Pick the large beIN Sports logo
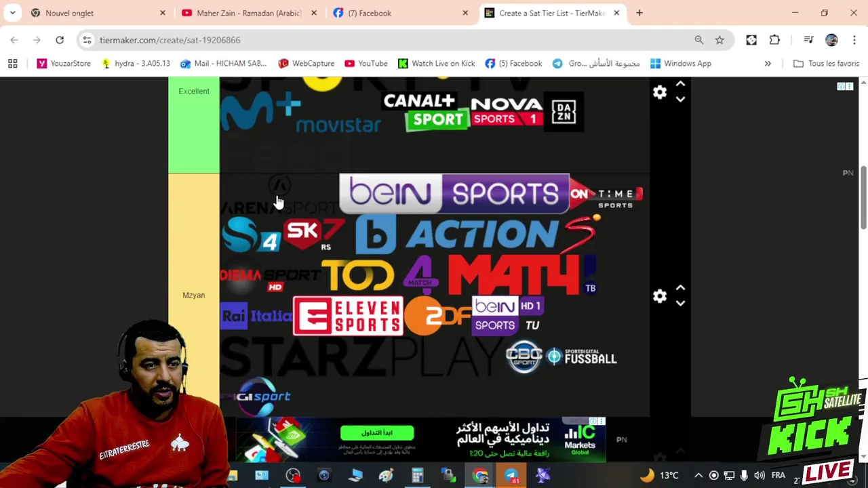Image resolution: width=868 pixels, height=488 pixels. coord(454,194)
